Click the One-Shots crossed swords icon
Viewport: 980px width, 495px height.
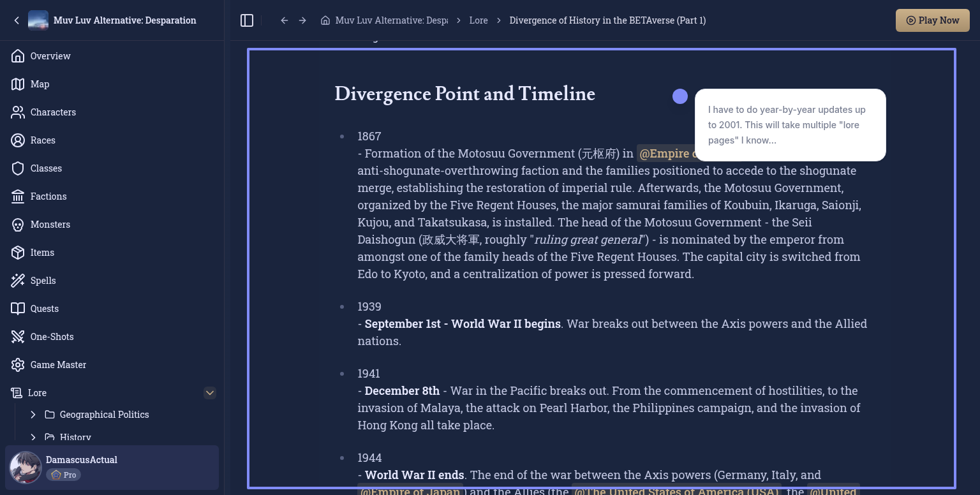click(18, 337)
